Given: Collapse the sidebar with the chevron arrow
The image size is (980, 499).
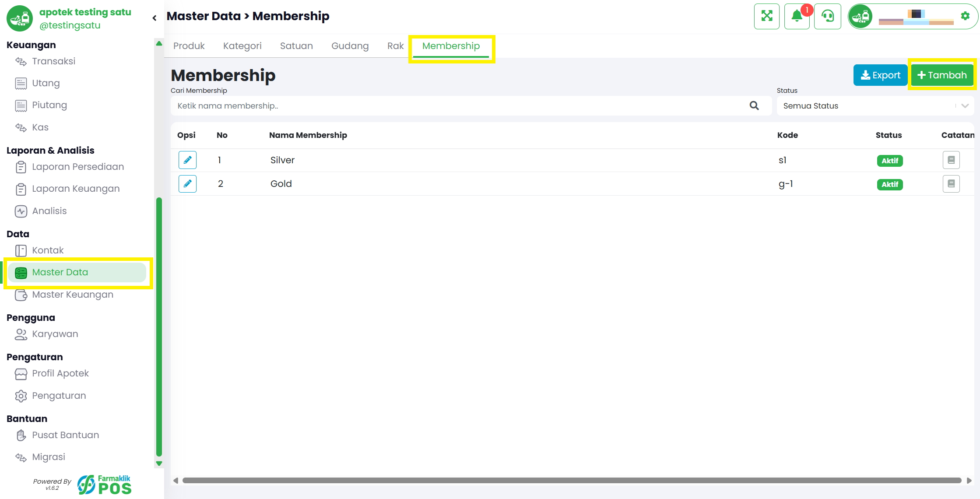Looking at the screenshot, I should pyautogui.click(x=154, y=18).
